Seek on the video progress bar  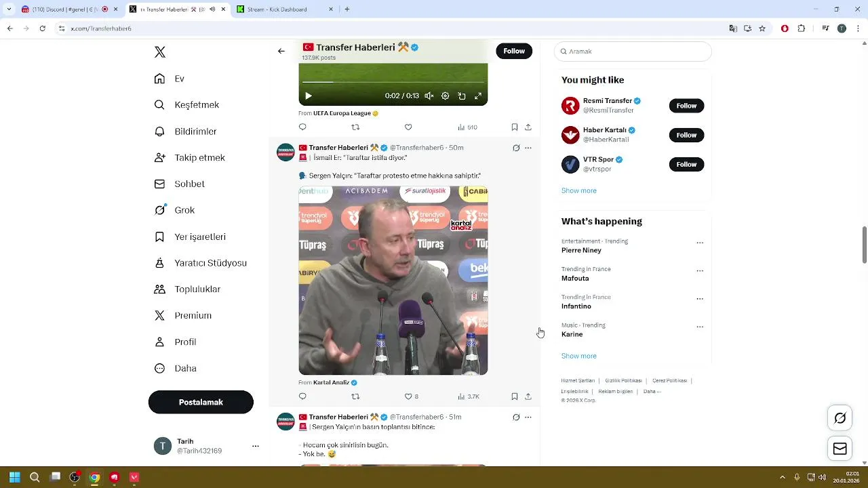click(393, 83)
